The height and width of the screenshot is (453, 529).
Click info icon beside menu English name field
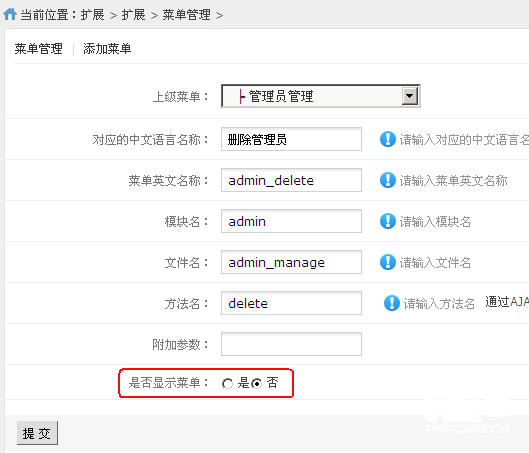tap(388, 180)
